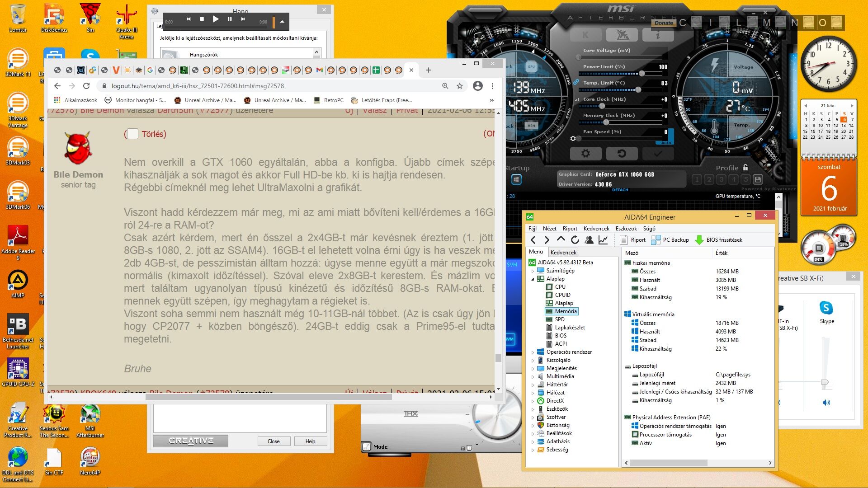Open the Fájl menu in AIDA64
Viewport: 868px width, 488px height.
pyautogui.click(x=533, y=229)
